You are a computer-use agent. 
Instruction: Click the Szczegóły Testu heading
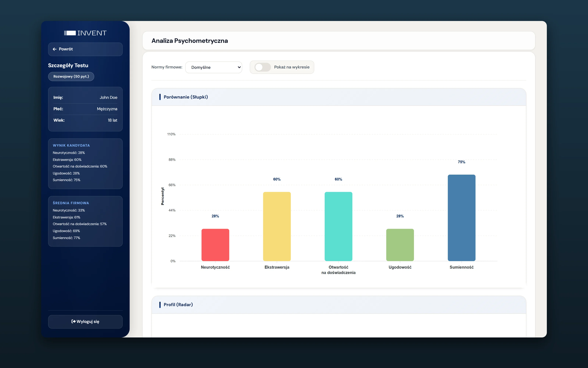[68, 66]
